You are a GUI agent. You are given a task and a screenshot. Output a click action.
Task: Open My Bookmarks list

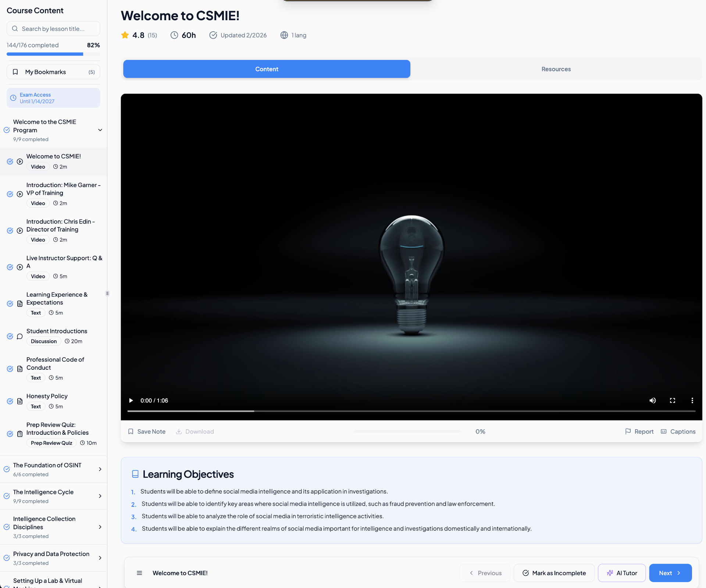click(53, 72)
